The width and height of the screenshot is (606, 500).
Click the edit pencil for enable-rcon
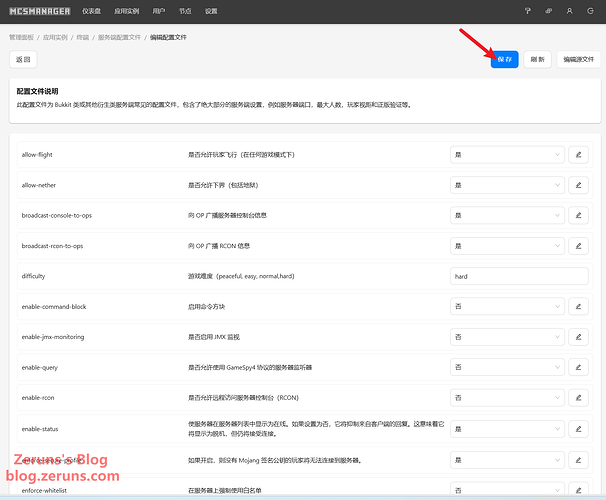click(x=578, y=398)
